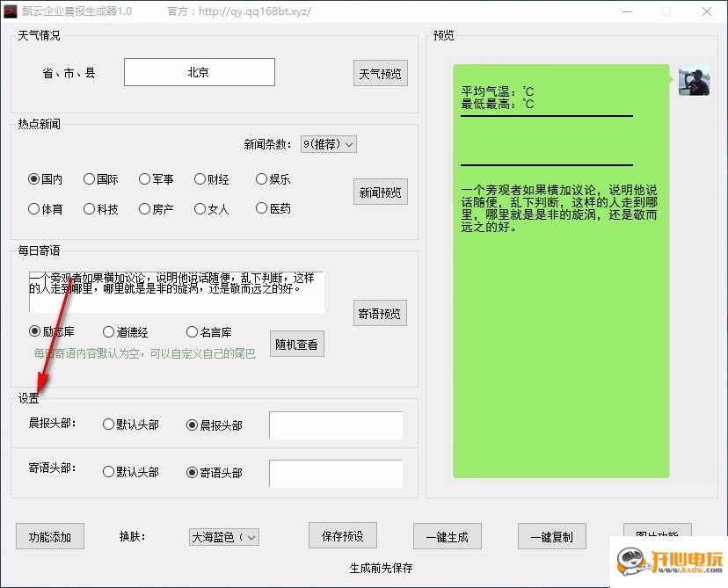728x588 pixels.
Task: Click the 新闻预览 button
Action: (x=380, y=192)
